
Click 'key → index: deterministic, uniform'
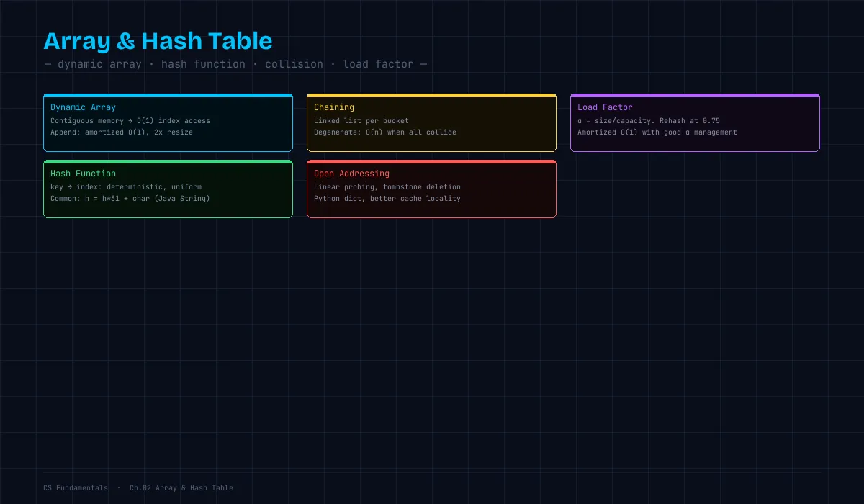pyautogui.click(x=126, y=187)
